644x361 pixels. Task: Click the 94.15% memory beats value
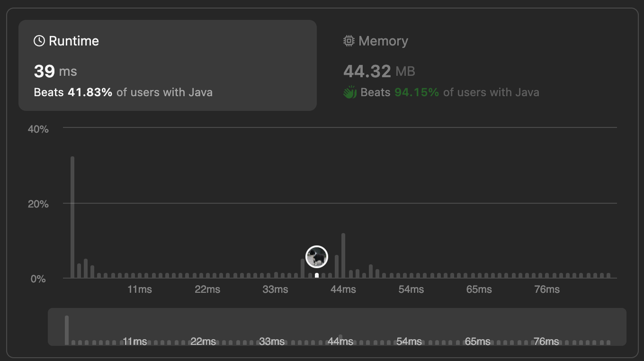(417, 92)
